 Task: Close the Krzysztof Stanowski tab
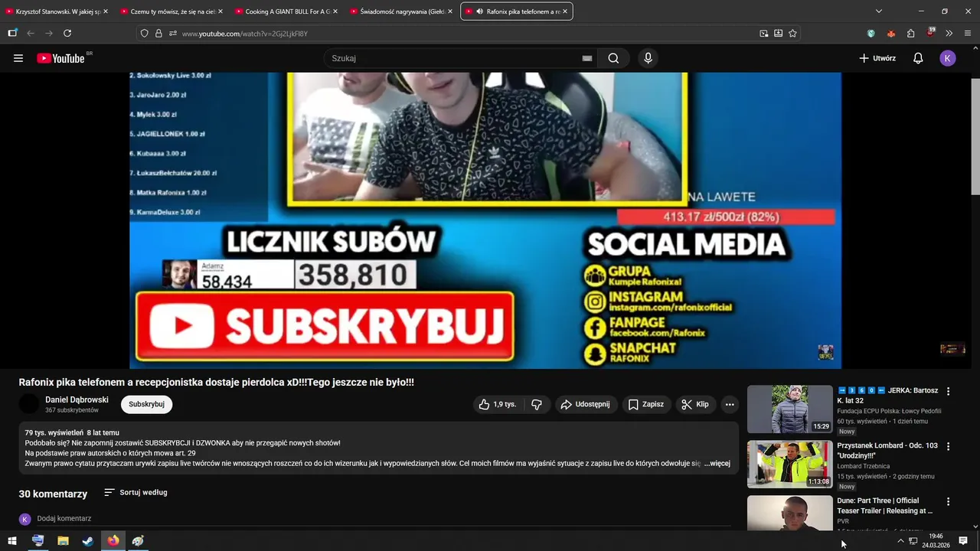click(x=106, y=11)
